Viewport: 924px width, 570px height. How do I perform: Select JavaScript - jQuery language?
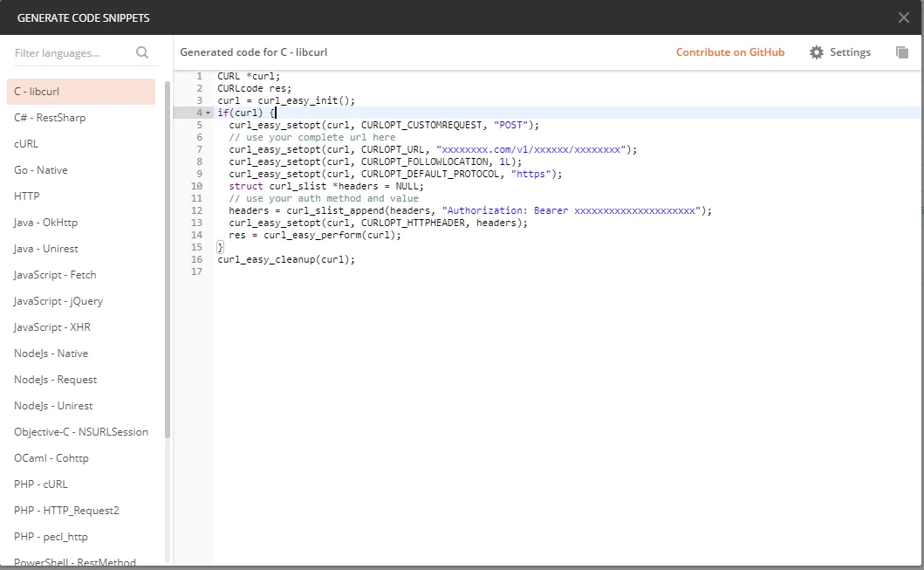click(x=81, y=301)
